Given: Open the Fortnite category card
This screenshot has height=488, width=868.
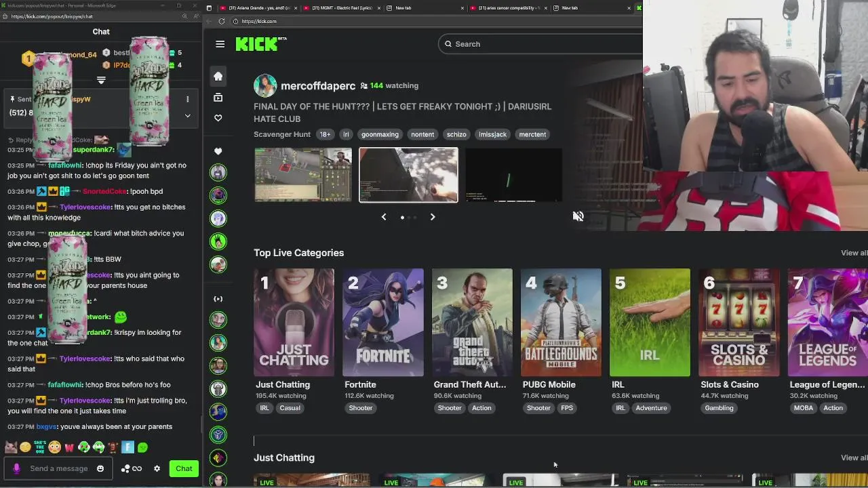Looking at the screenshot, I should point(383,323).
